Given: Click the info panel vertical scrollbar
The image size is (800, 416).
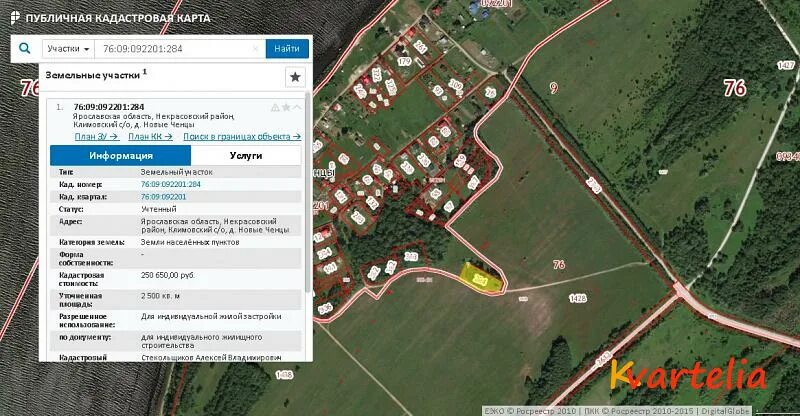Looking at the screenshot, I should pos(307,194).
